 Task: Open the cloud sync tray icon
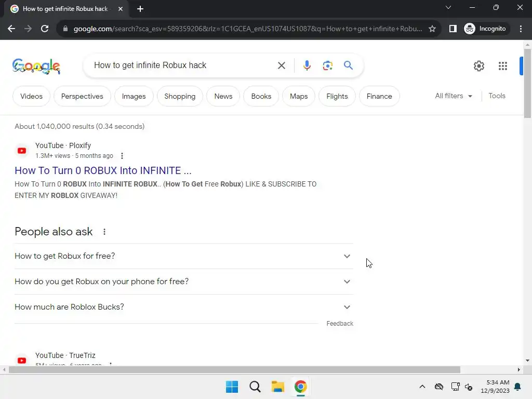(x=438, y=387)
